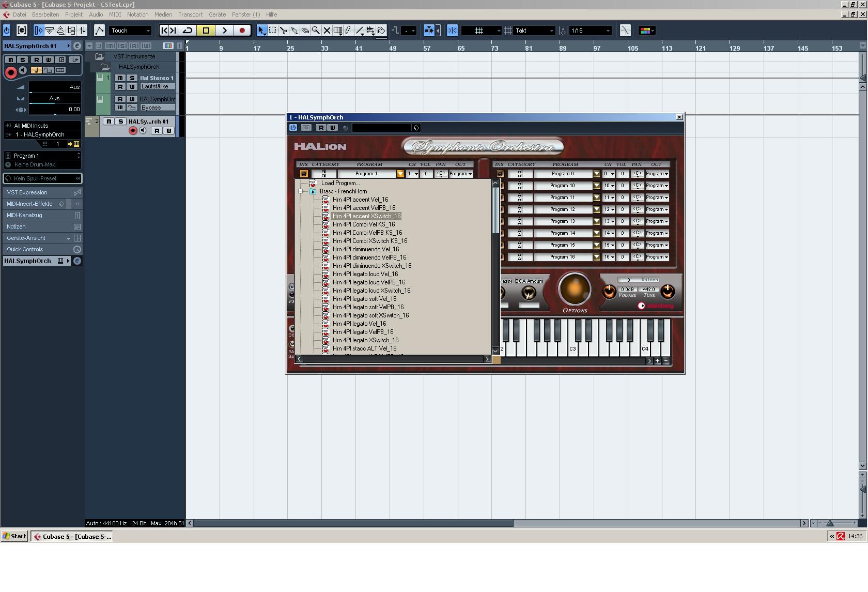The image size is (868, 592).
Task: Select the Mute X tool
Action: coord(327,31)
